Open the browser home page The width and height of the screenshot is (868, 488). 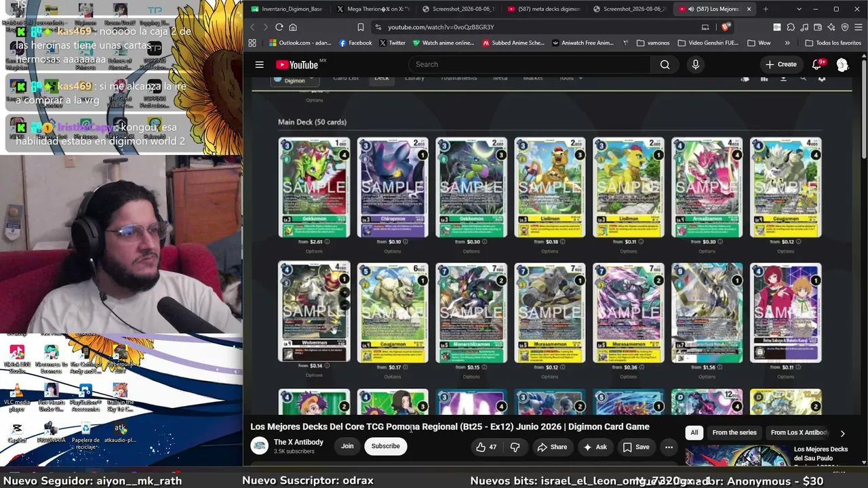pos(293,27)
